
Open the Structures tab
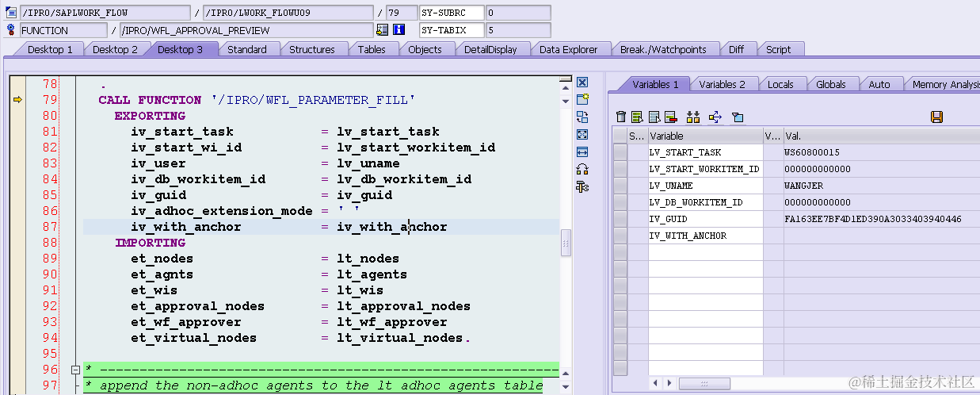(311, 49)
